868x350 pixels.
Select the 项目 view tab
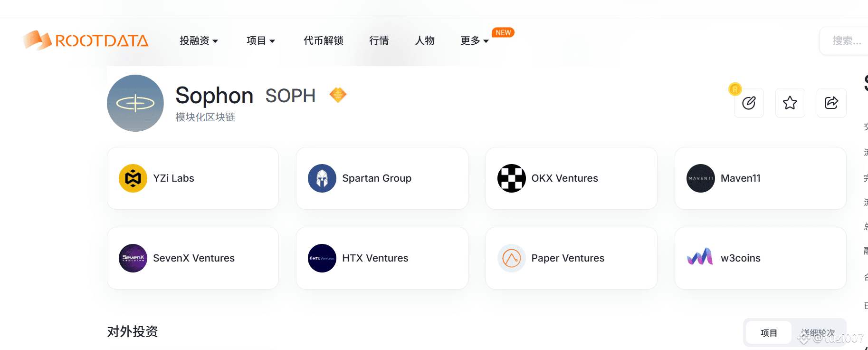[769, 333]
